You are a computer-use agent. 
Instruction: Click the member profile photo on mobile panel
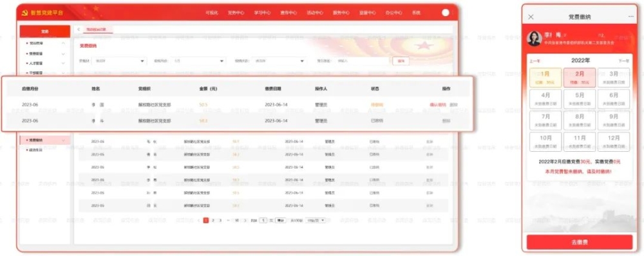point(535,39)
